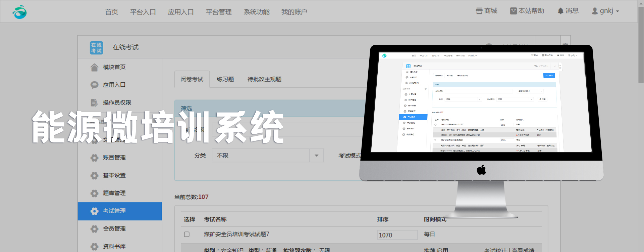
Task: Go to 模块首页 via house icon
Action: coord(108,67)
